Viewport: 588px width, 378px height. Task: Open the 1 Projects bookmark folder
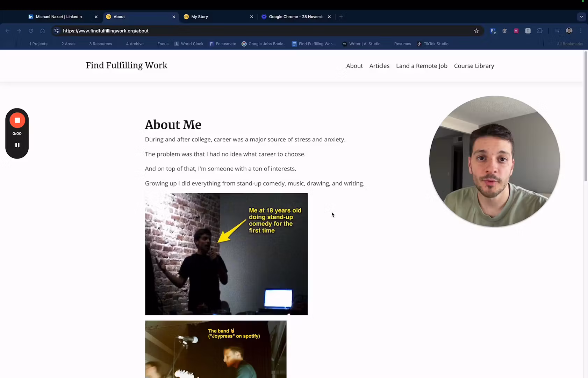38,44
